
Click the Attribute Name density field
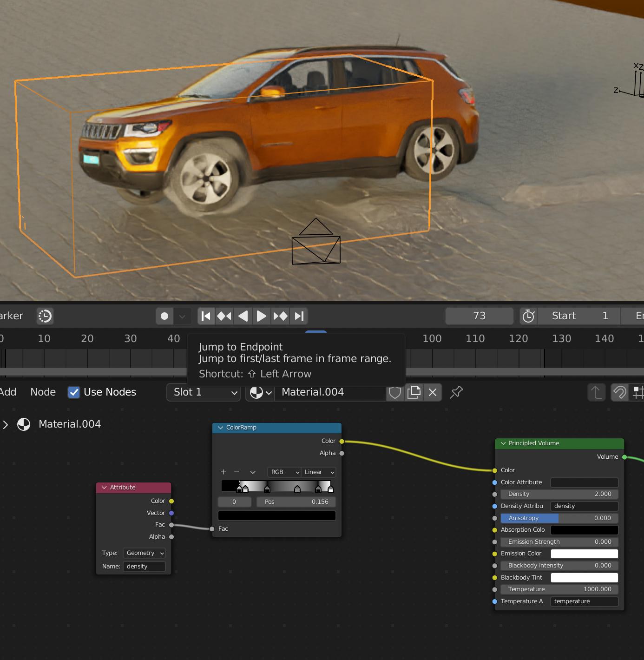[x=144, y=567]
